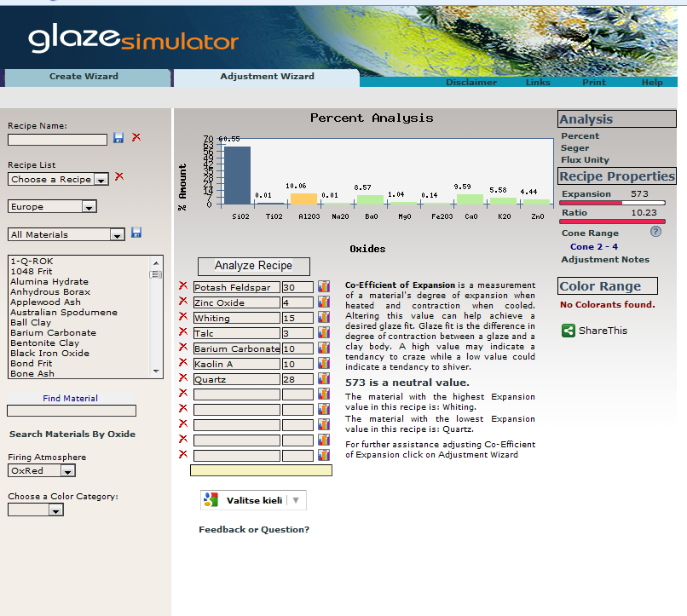This screenshot has width=687, height=616.
Task: Click the Ratio progress bar
Action: coord(612,222)
